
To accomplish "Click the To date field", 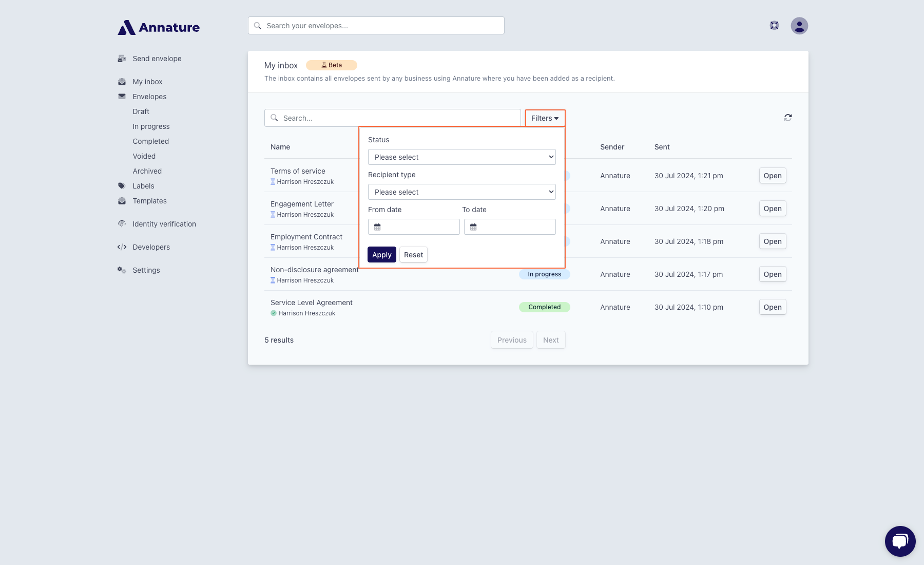I will (510, 227).
